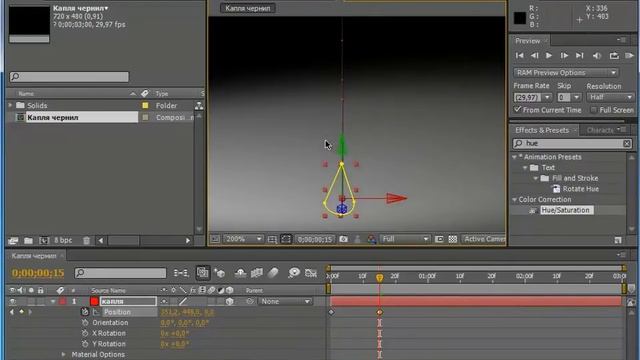The width and height of the screenshot is (640, 360).
Task: Open RAM Preview Options dropdown
Action: pyautogui.click(x=566, y=73)
